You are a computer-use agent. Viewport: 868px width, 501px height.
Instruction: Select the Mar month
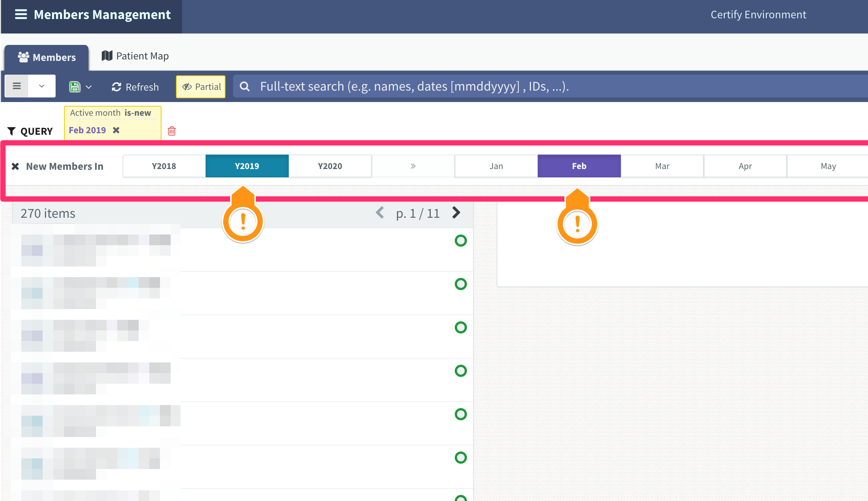[x=662, y=166]
